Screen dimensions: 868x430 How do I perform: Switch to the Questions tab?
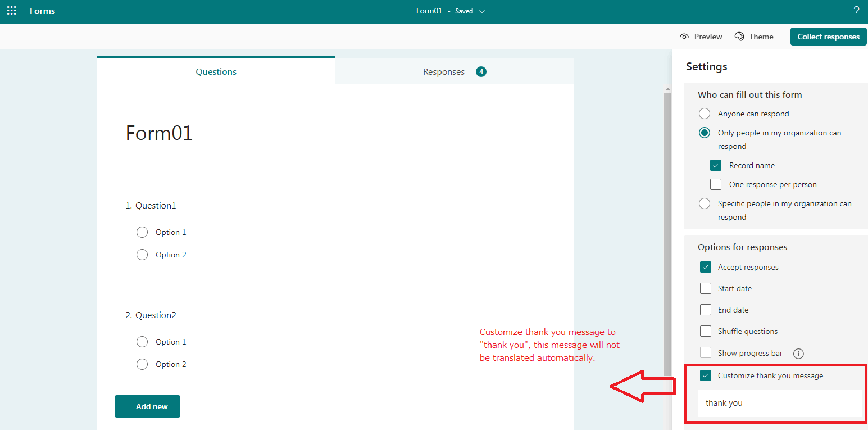216,71
